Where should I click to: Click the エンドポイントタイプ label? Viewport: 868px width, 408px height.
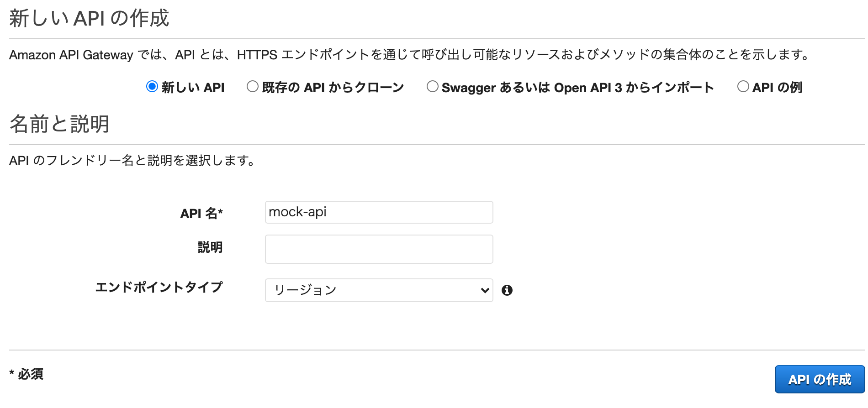[159, 287]
